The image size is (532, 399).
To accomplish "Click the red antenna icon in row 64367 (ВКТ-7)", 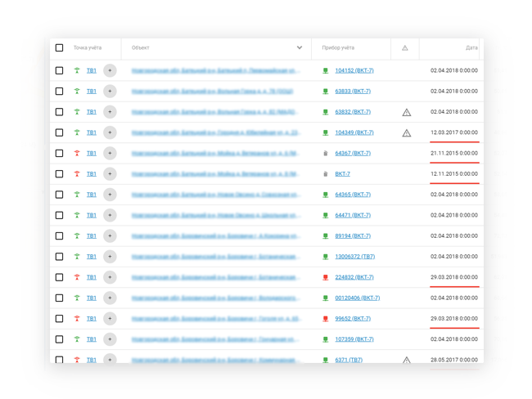I will (77, 153).
